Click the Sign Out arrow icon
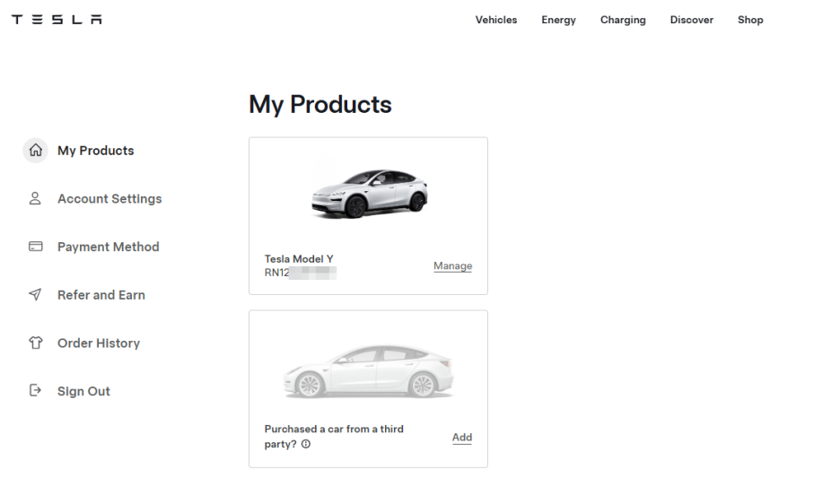The height and width of the screenshot is (504, 840). point(35,390)
